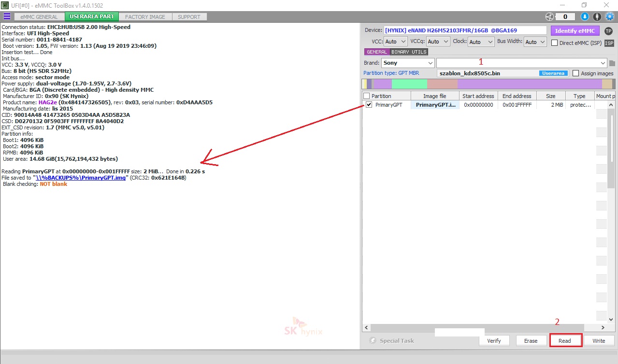Open the Clock dropdown
Screen dimensions: 618x364
tap(481, 42)
